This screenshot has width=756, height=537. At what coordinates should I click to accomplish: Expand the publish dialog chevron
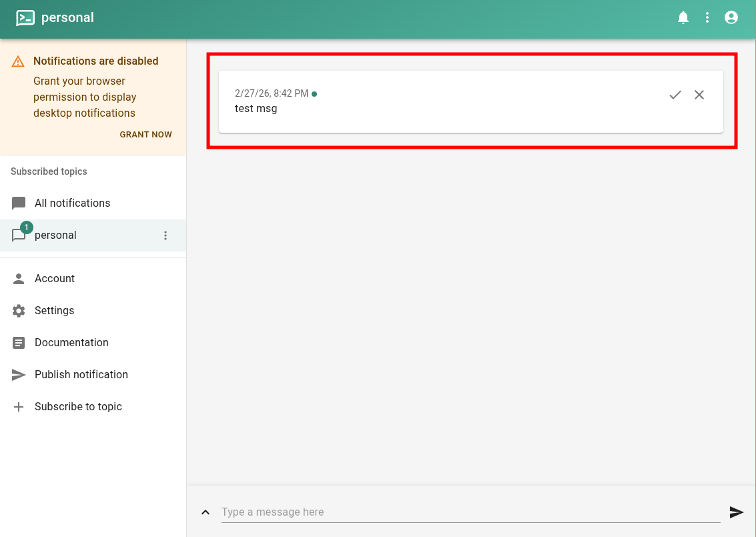206,512
